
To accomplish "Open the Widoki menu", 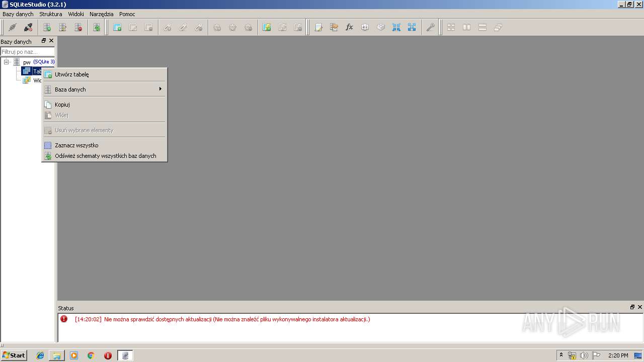I will click(x=76, y=14).
